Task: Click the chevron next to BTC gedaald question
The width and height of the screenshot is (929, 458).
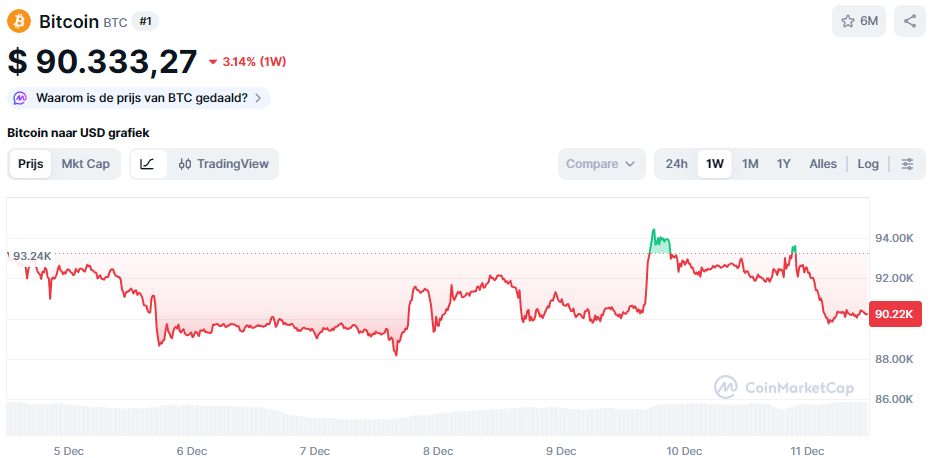Action: 258,98
